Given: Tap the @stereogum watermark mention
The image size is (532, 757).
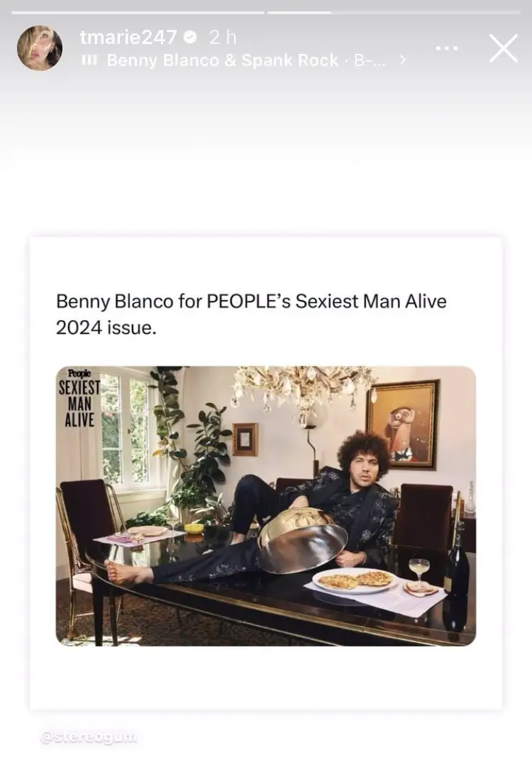Looking at the screenshot, I should [x=89, y=737].
